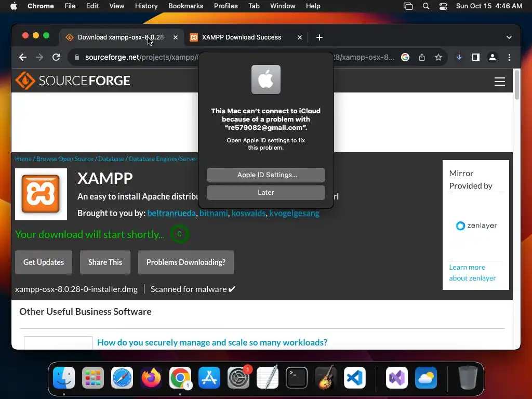Screen dimensions: 532x399
Task: Open System Settings from the Dock
Action: [238, 378]
